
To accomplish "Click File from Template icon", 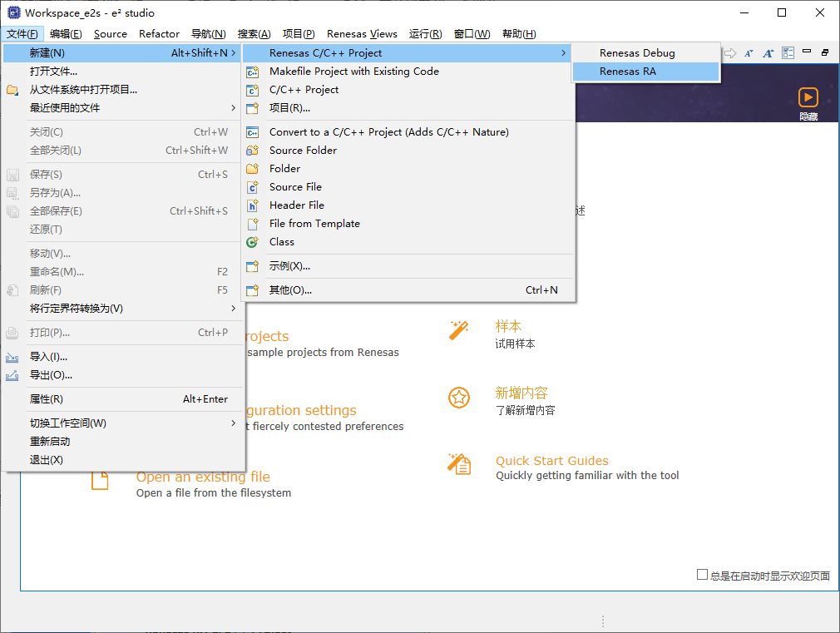I will pyautogui.click(x=252, y=224).
